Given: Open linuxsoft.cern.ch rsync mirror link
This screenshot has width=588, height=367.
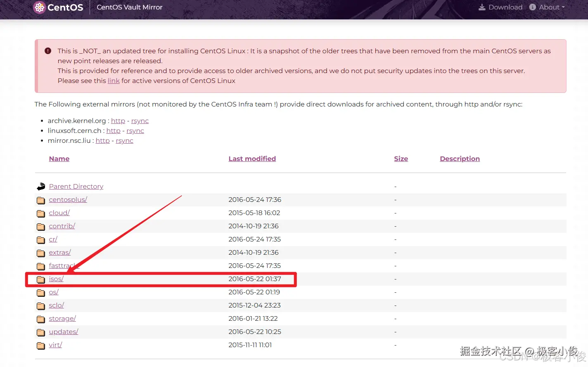Looking at the screenshot, I should click(135, 130).
